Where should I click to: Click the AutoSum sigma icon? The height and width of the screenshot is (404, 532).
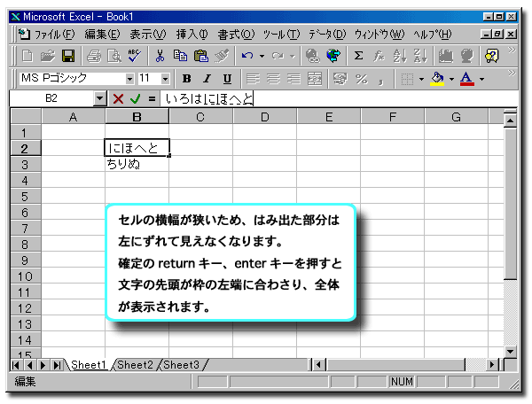[x=358, y=56]
